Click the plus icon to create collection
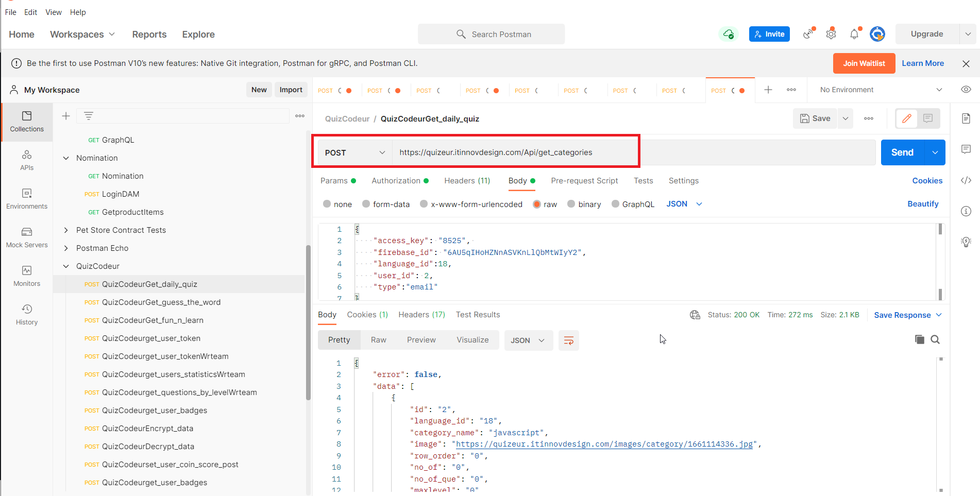The width and height of the screenshot is (980, 496). 66,116
